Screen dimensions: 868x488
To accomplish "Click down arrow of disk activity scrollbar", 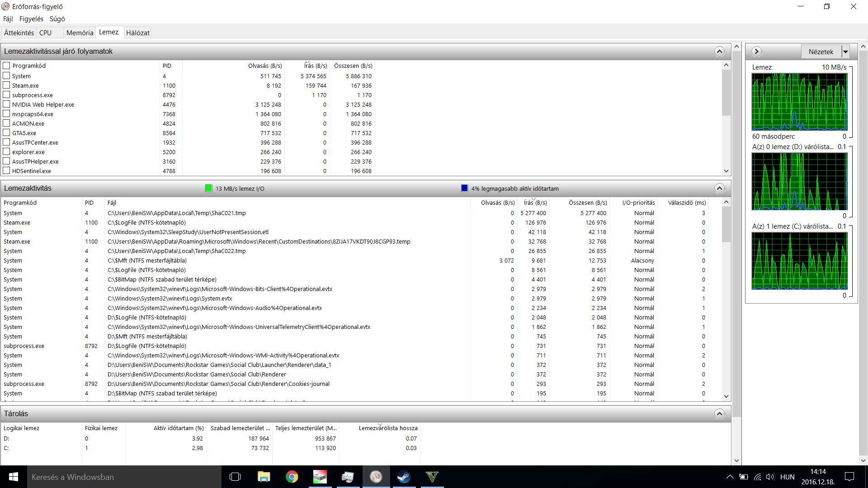I will click(726, 396).
